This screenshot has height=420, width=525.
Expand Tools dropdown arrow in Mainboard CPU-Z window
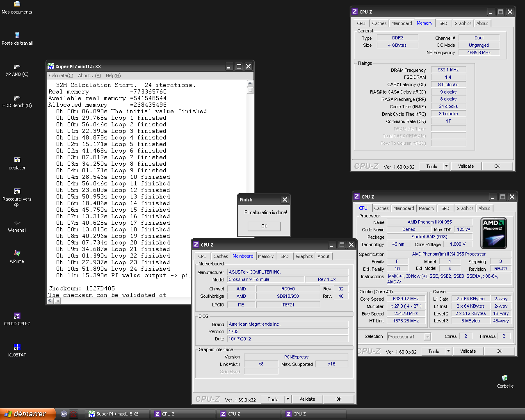point(288,399)
